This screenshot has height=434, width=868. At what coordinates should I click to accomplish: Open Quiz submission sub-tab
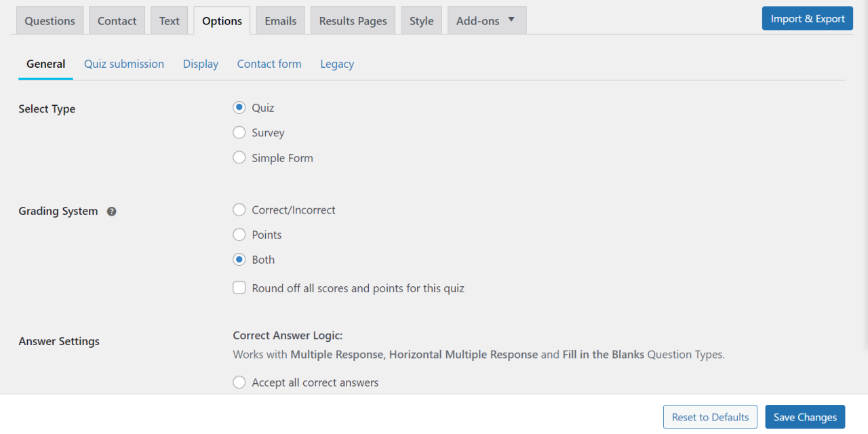(x=124, y=64)
